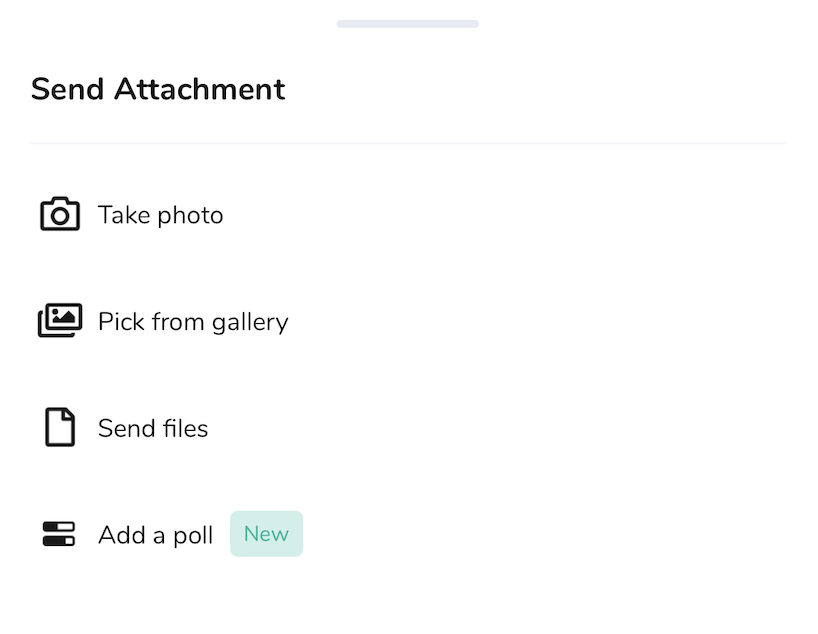Click the word poll beside New badge
This screenshot has height=634, width=818.
click(x=193, y=536)
